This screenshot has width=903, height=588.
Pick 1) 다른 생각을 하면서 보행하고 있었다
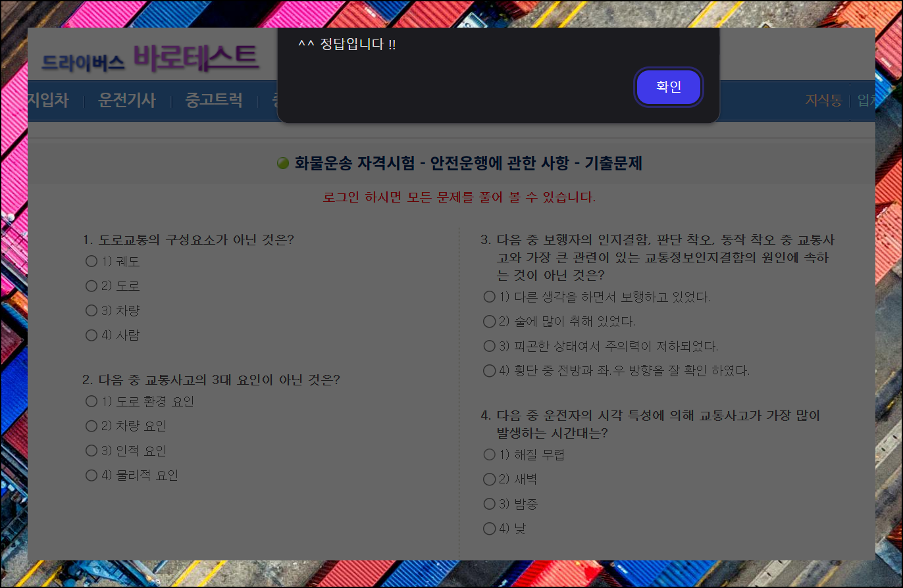[489, 297]
